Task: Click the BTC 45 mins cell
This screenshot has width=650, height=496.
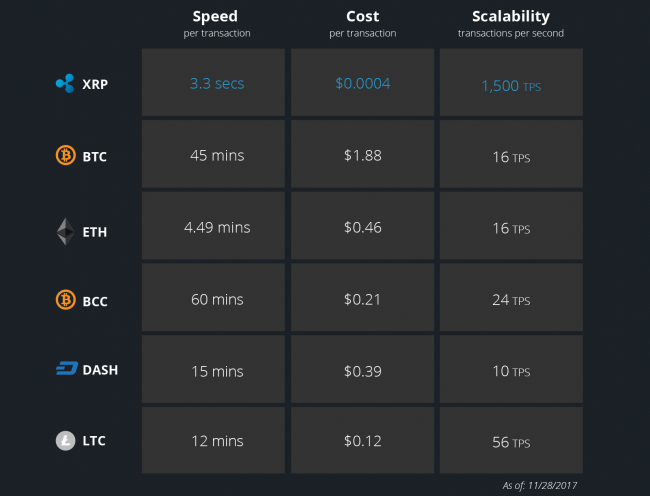Action: pyautogui.click(x=213, y=154)
